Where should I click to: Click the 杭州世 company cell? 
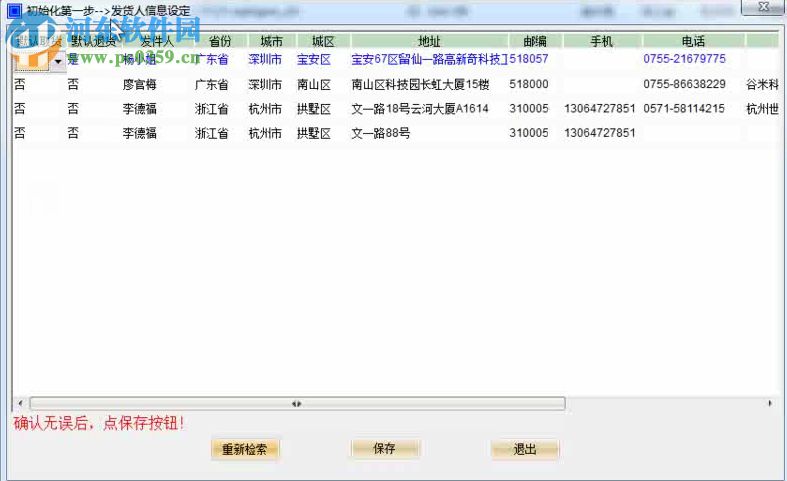(762, 108)
